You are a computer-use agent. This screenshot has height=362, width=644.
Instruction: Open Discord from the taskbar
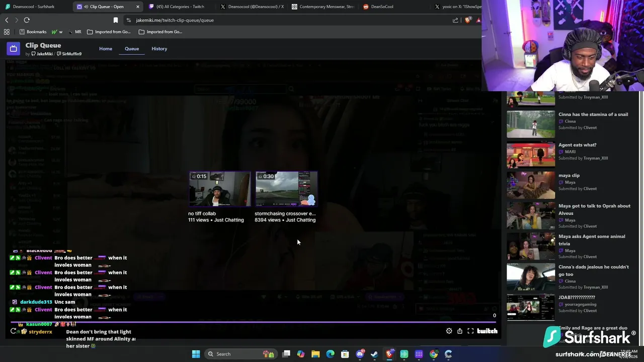coord(360,354)
